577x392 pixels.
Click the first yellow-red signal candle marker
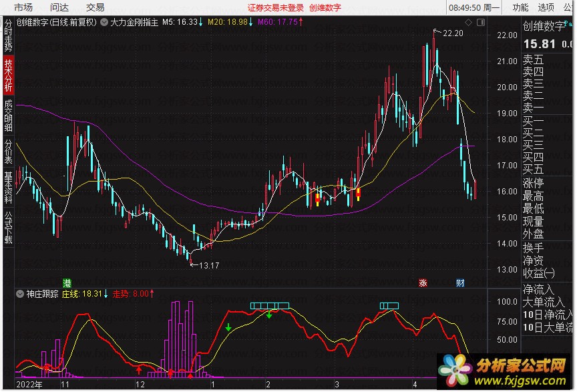click(x=318, y=200)
